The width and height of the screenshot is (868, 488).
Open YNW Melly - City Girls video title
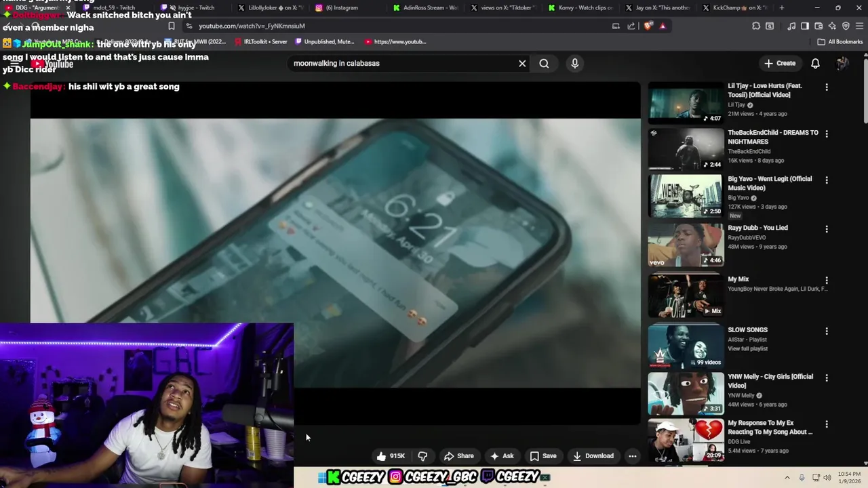(770, 381)
